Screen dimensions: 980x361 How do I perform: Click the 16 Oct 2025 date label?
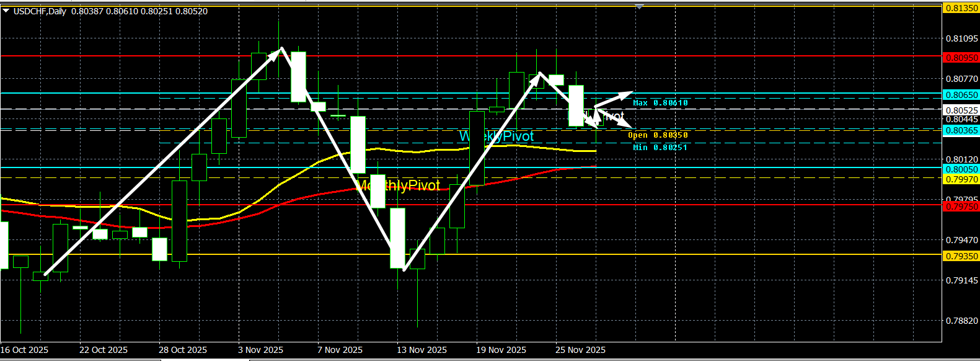24,350
